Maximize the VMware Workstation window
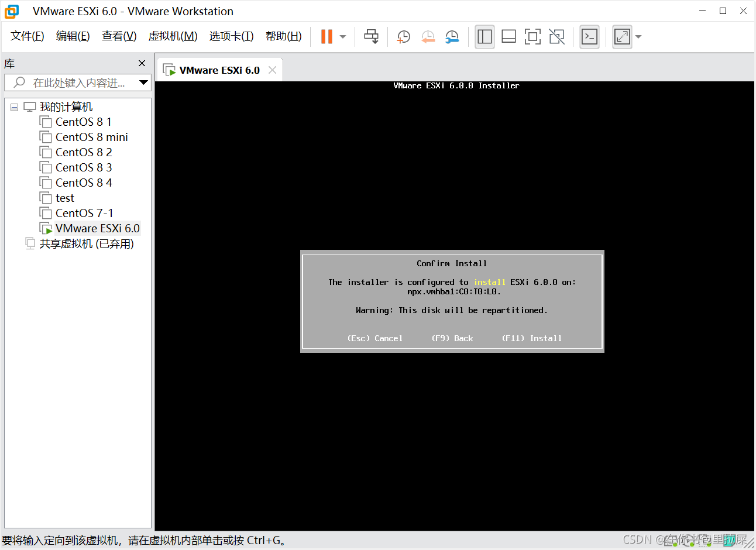The image size is (756, 550). 723,11
